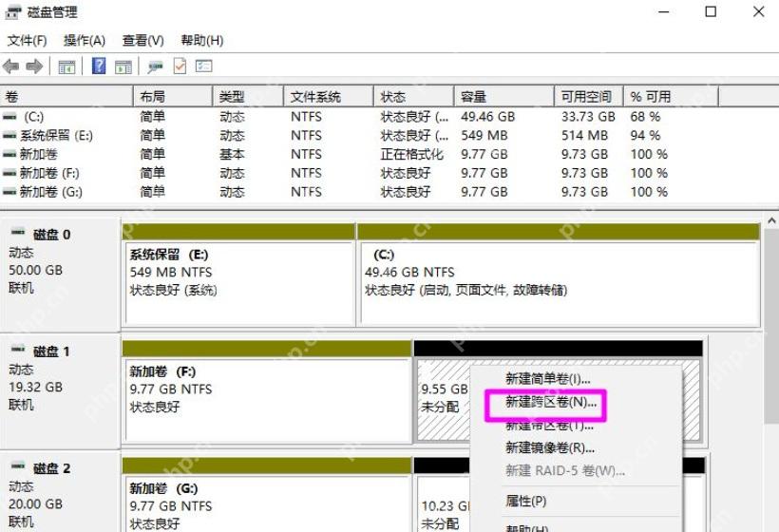Sort by the 容量 column header
Viewport: 779px width, 532px height.
[x=503, y=96]
